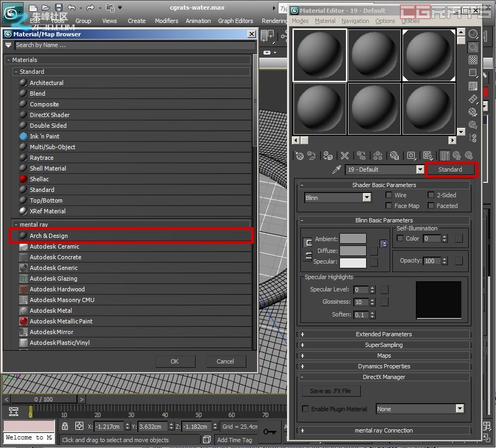Image resolution: width=496 pixels, height=448 pixels.
Task: Click the Cancel button in browser
Action: (x=225, y=361)
